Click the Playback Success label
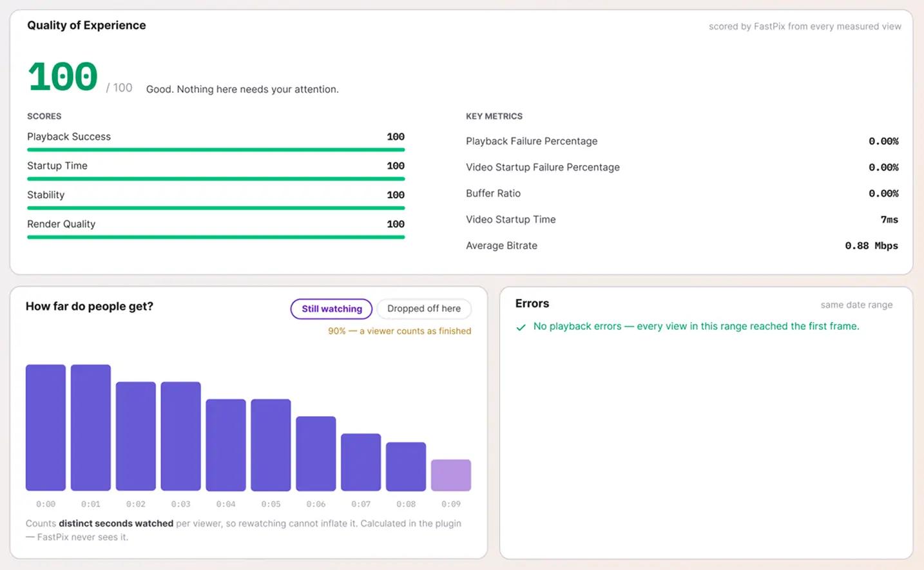Viewport: 924px width, 570px height. click(69, 137)
